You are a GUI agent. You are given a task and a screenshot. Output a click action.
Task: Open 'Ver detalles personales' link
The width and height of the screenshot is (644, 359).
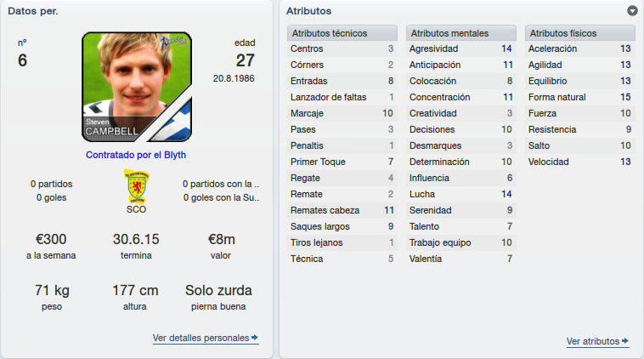[x=201, y=338]
